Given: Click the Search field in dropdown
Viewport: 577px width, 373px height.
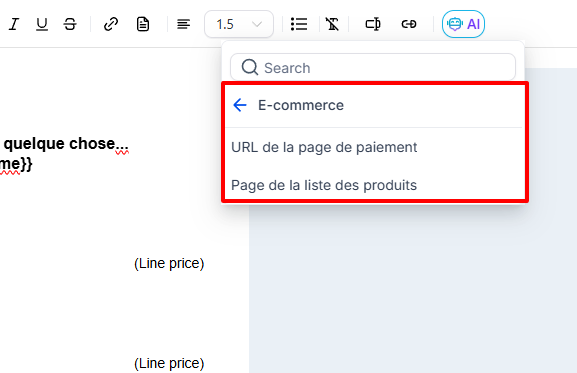Looking at the screenshot, I should [x=373, y=68].
